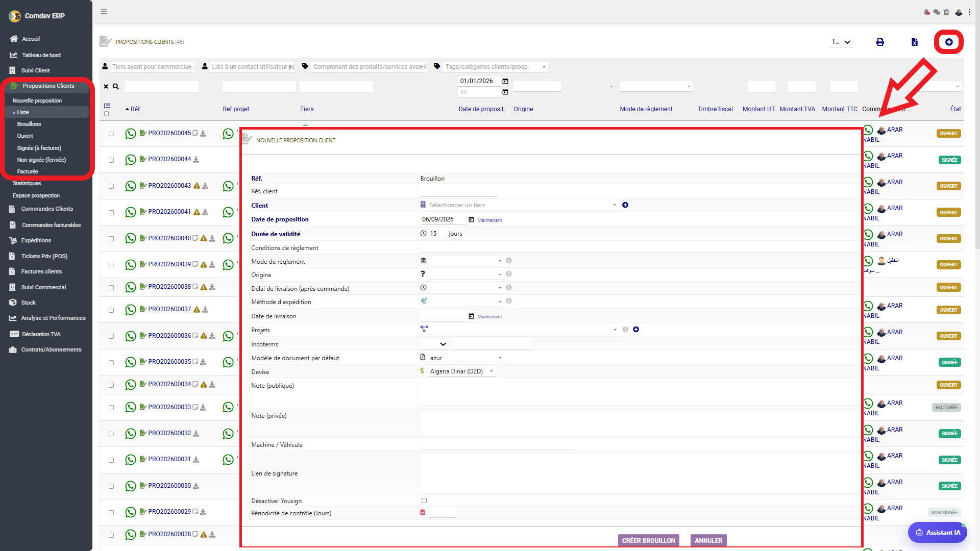Click the hamburger menu toggle icon
This screenshot has width=980, height=551.
point(104,12)
